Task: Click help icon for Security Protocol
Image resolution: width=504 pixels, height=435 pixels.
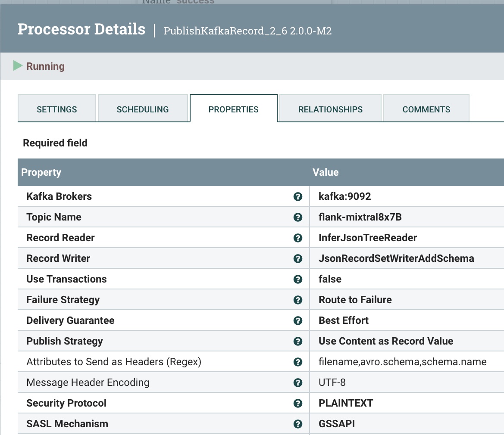Action: (x=297, y=404)
